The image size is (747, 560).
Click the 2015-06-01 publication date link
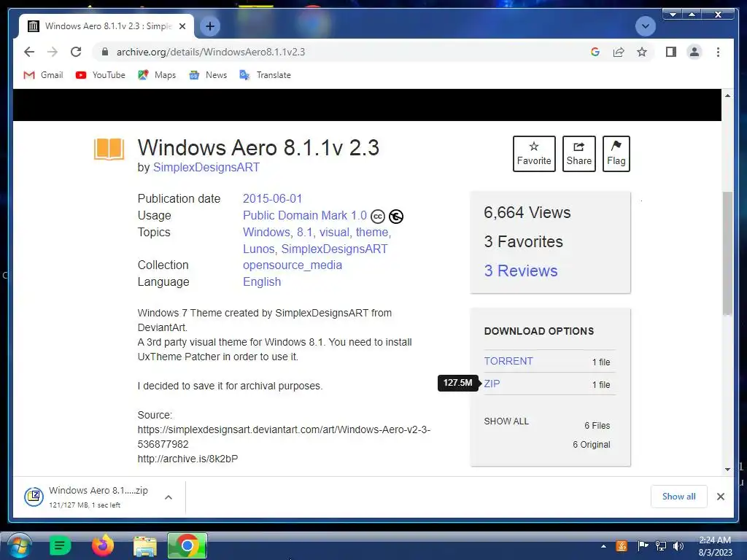pyautogui.click(x=273, y=198)
